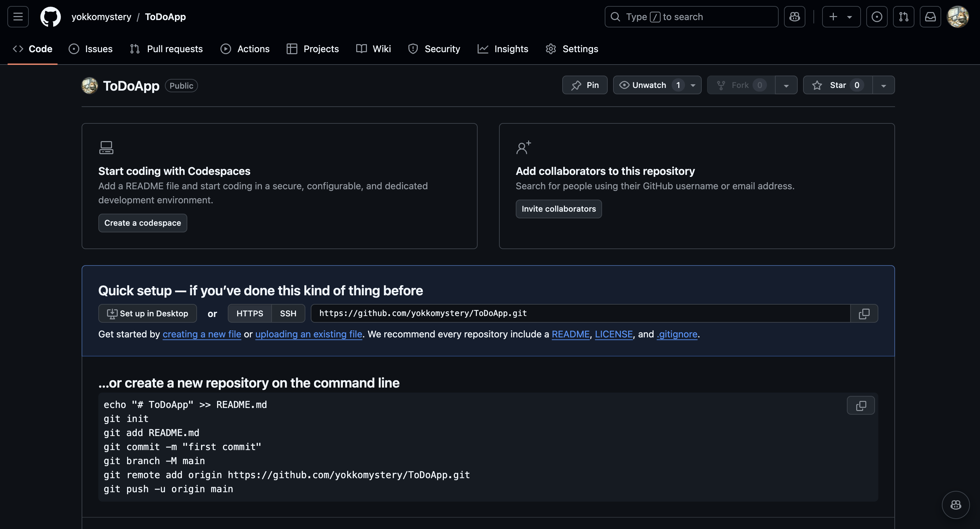Select the HTTPS clone protocol
Image resolution: width=980 pixels, height=529 pixels.
[250, 313]
